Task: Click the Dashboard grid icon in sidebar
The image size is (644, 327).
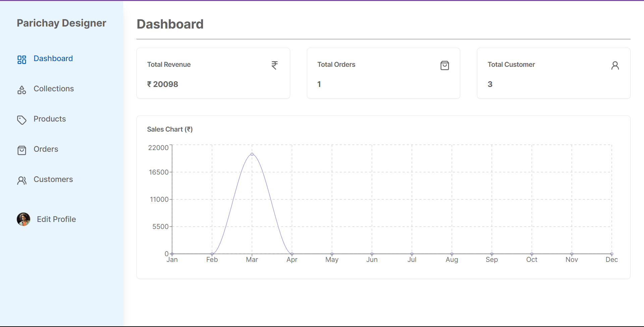Action: coord(22,60)
